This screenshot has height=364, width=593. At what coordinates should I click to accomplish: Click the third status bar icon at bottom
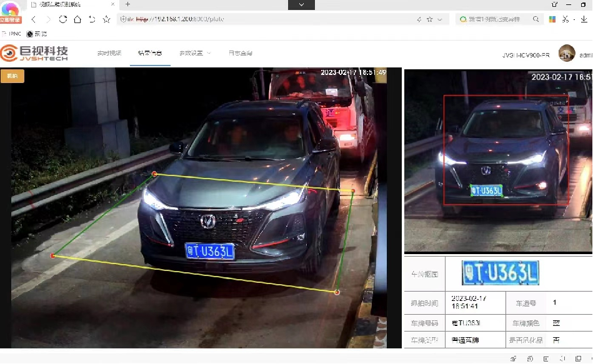pos(546,359)
